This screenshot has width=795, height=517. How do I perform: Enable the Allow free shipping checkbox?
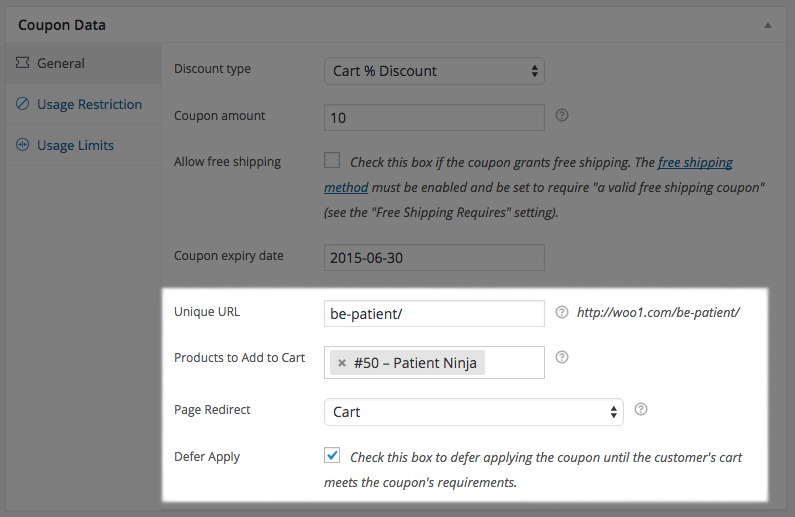coord(332,160)
